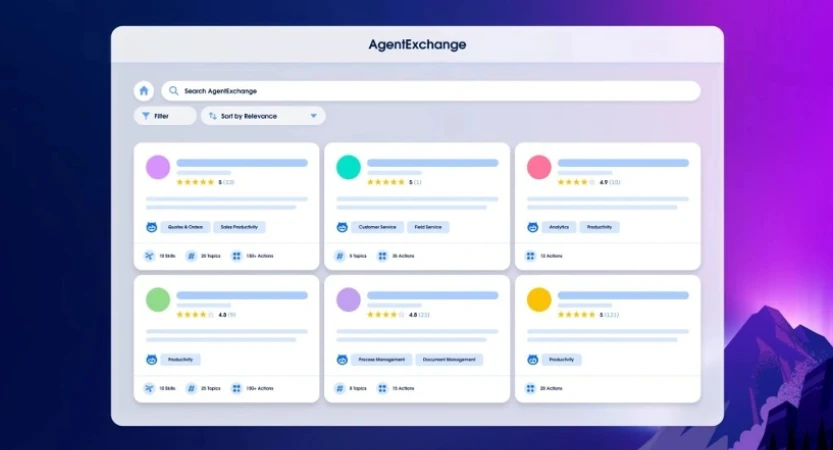833x450 pixels.
Task: Select the Process Management tag
Action: 381,360
